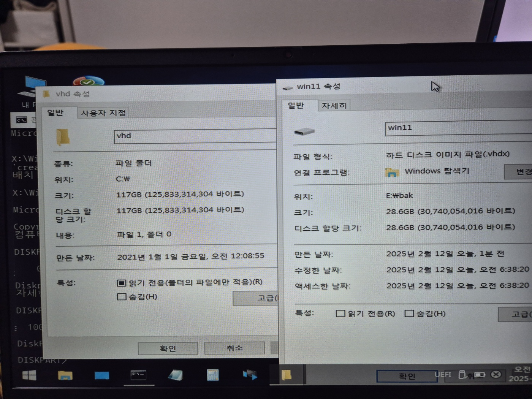The width and height of the screenshot is (532, 399).
Task: Click the large win11 disk image icon
Action: click(x=304, y=131)
